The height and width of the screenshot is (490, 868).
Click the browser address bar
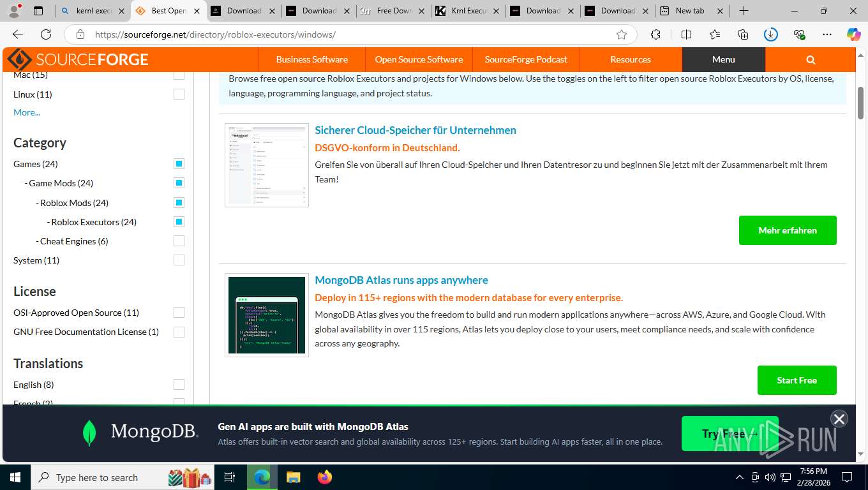point(350,34)
